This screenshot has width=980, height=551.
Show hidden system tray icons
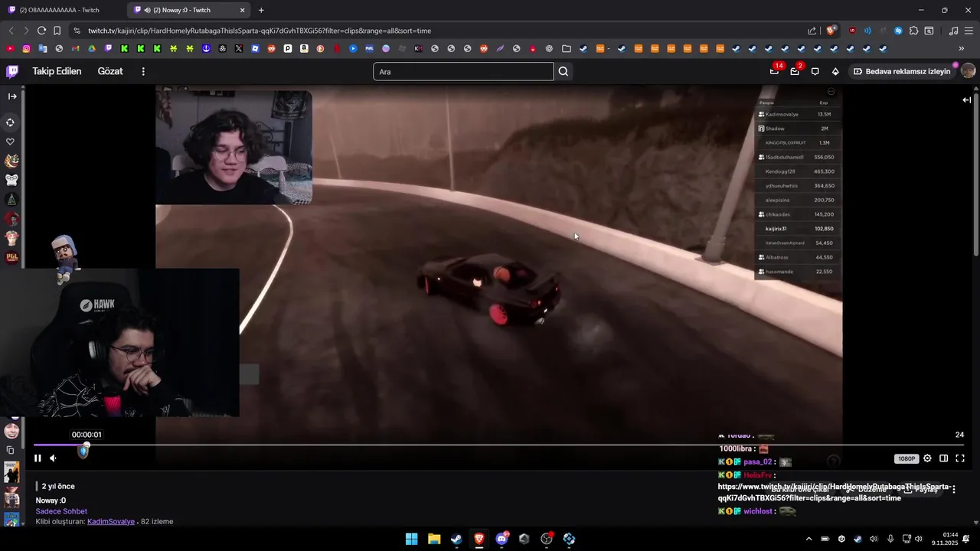pos(808,539)
